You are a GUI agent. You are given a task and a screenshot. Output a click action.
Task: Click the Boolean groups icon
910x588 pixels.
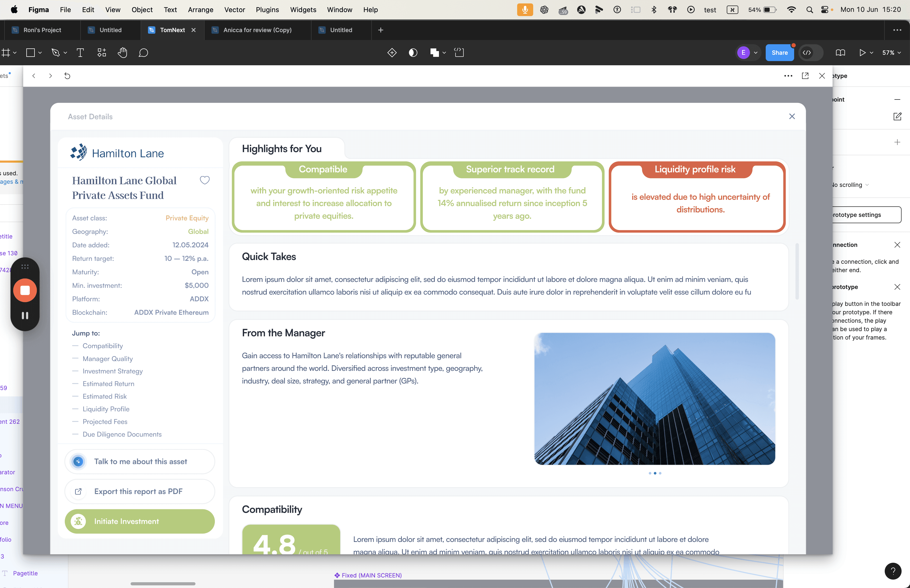click(x=434, y=53)
